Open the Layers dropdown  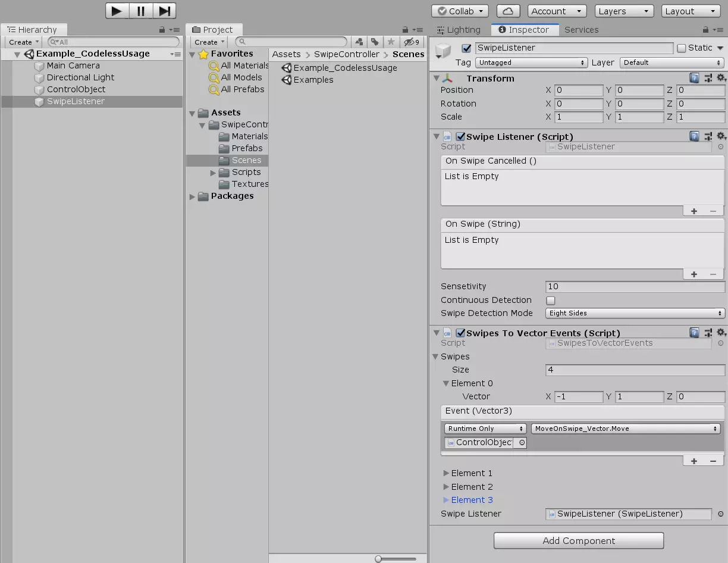[624, 11]
